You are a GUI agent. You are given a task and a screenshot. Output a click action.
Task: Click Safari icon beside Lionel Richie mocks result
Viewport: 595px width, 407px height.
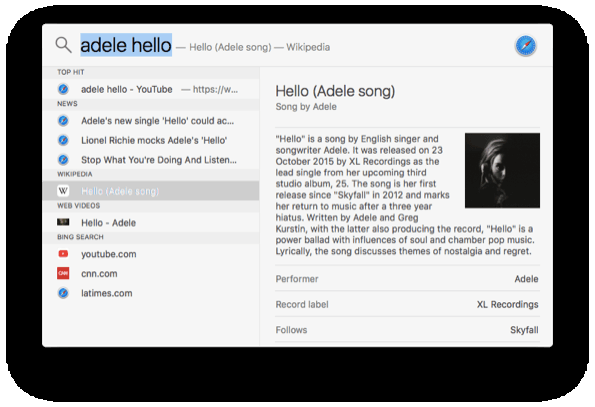pos(63,140)
